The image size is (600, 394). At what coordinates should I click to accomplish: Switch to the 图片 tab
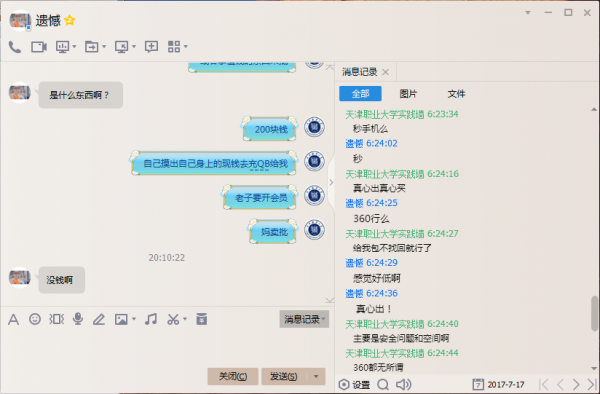(408, 94)
